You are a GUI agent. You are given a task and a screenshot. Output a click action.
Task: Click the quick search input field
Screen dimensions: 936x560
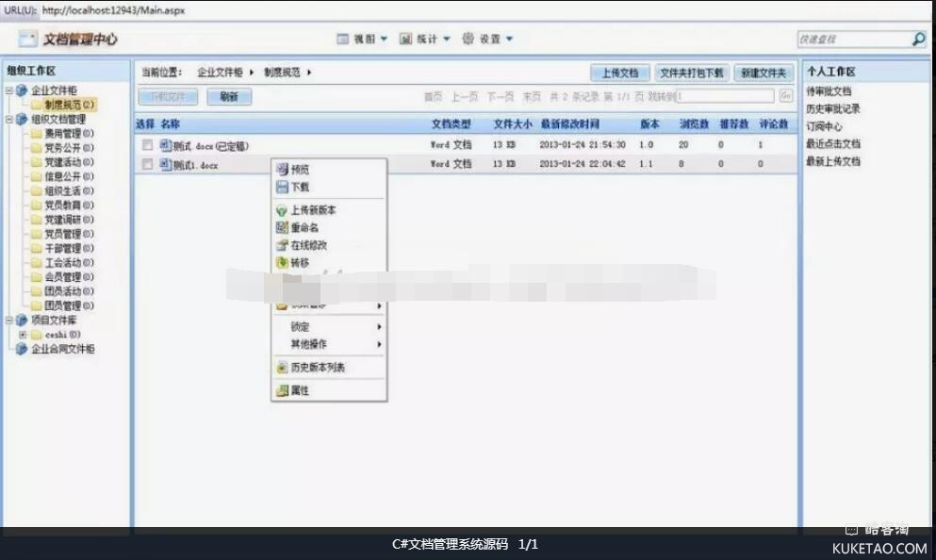click(854, 39)
